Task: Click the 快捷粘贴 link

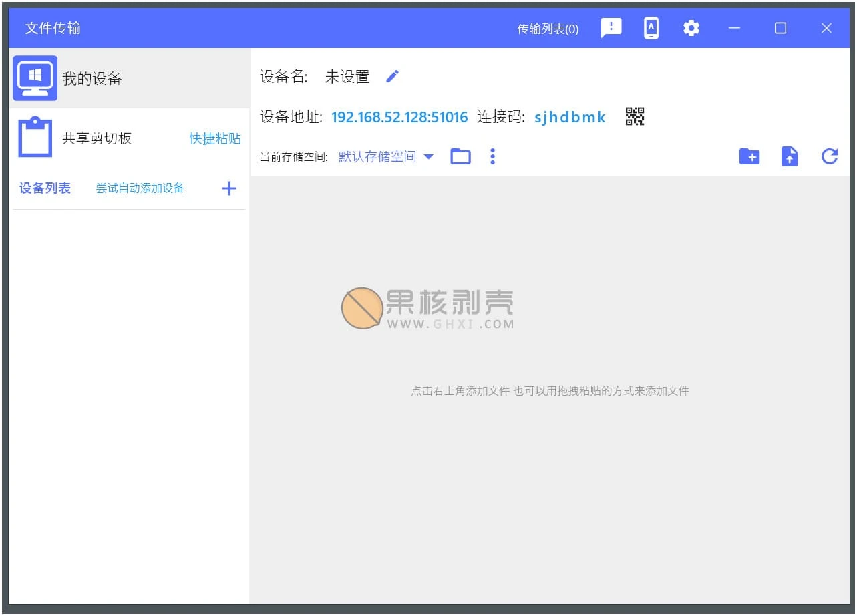Action: pos(215,138)
